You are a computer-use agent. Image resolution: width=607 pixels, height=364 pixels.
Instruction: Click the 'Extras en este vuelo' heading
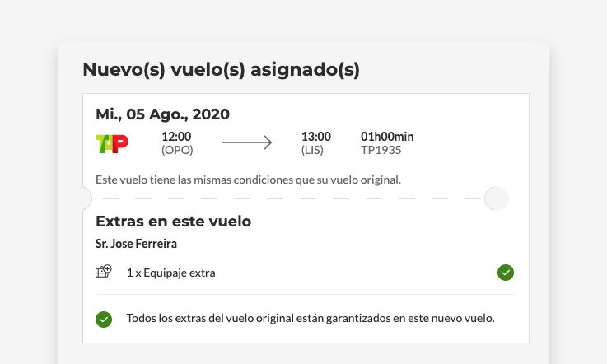[x=173, y=222]
